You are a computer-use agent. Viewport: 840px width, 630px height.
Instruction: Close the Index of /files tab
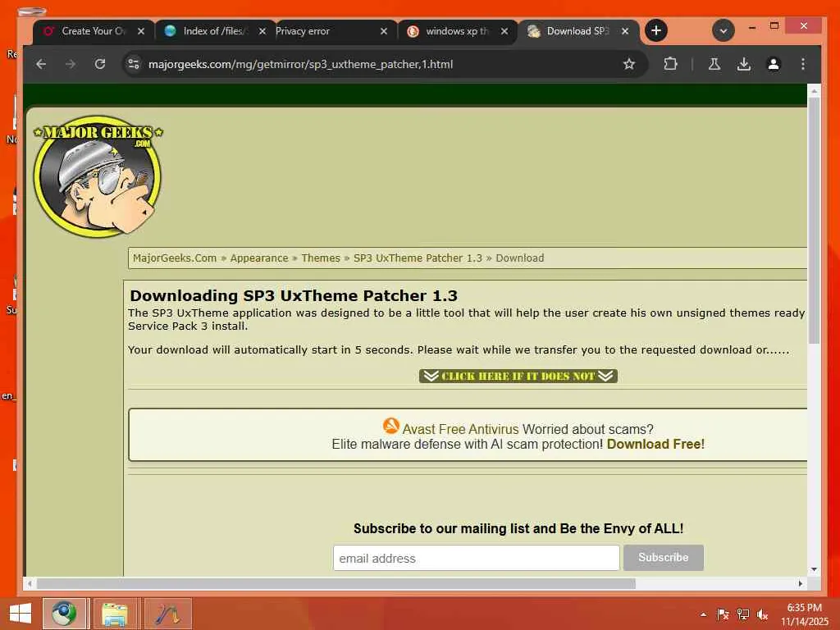(x=262, y=32)
